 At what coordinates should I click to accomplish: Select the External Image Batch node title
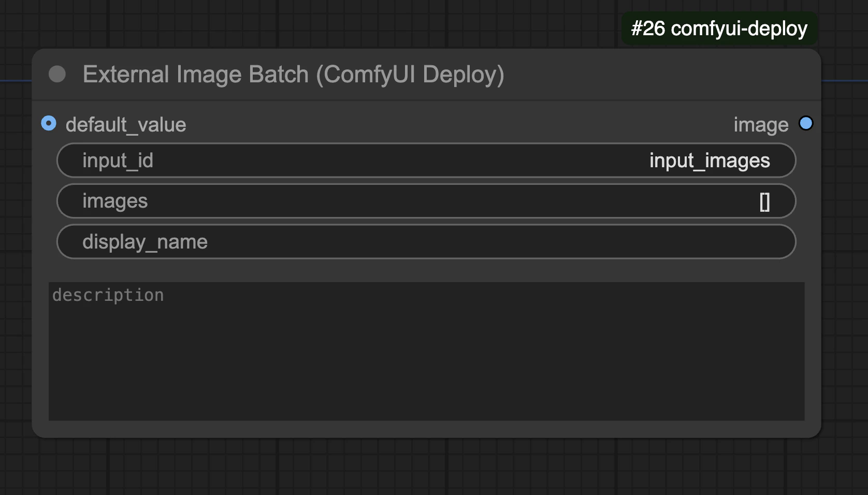[293, 74]
